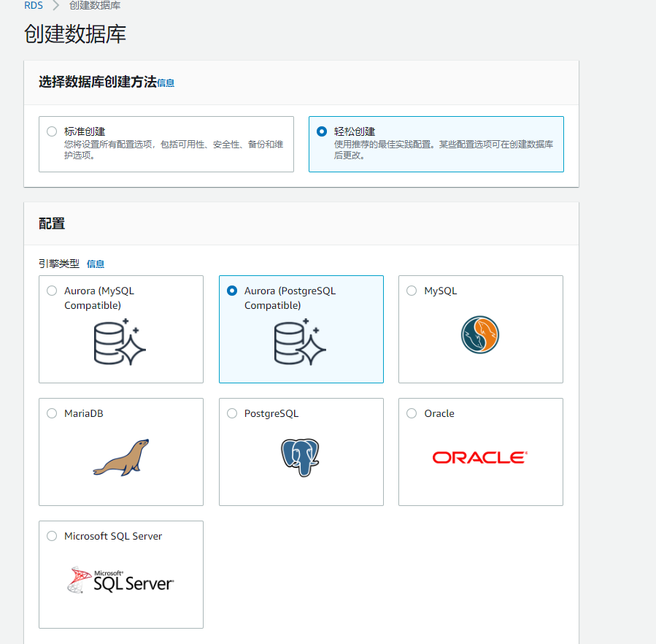Screen dimensions: 656x644
Task: Open 信息 link beside 引擎类型
Action: point(96,264)
